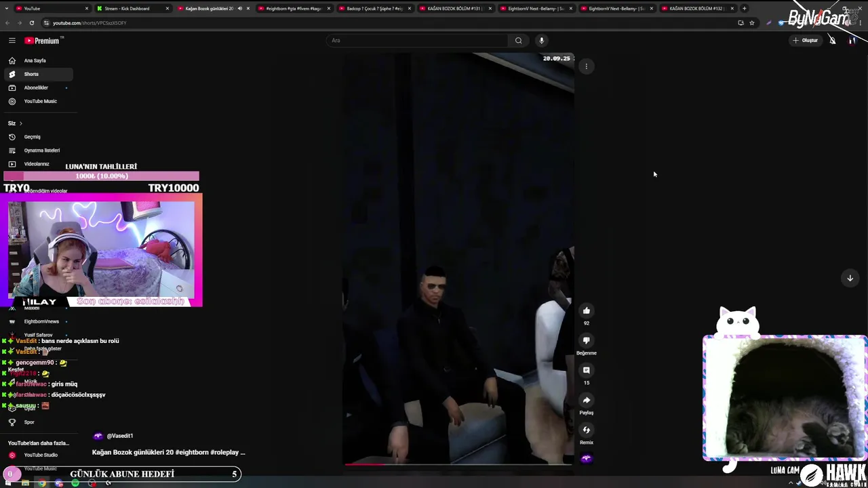Go to next Short with down arrow
The width and height of the screenshot is (868, 488).
pyautogui.click(x=850, y=278)
